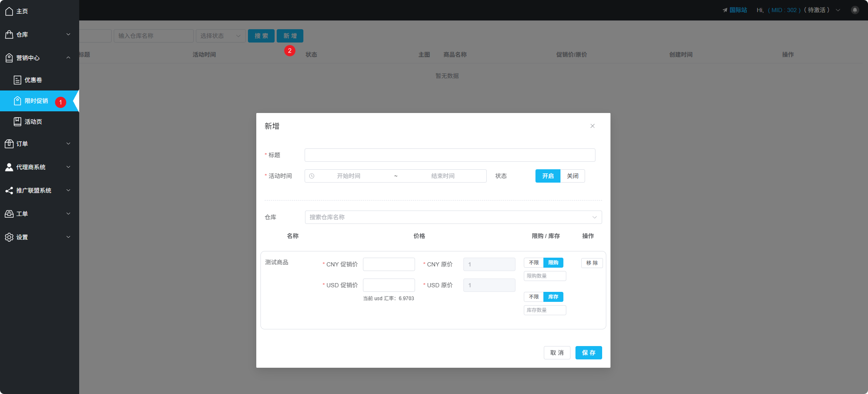The image size is (868, 394).
Task: Click the CNY 促销价 input field
Action: [388, 264]
